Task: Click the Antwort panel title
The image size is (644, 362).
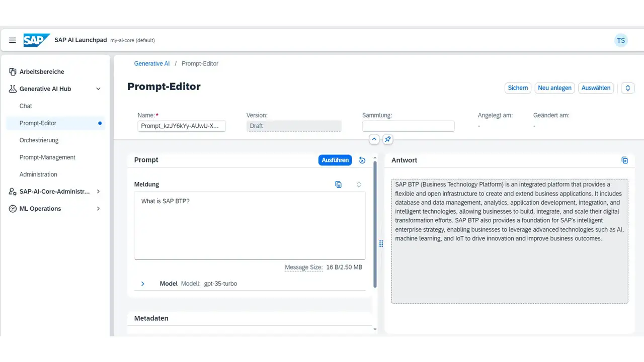Action: [x=405, y=160]
